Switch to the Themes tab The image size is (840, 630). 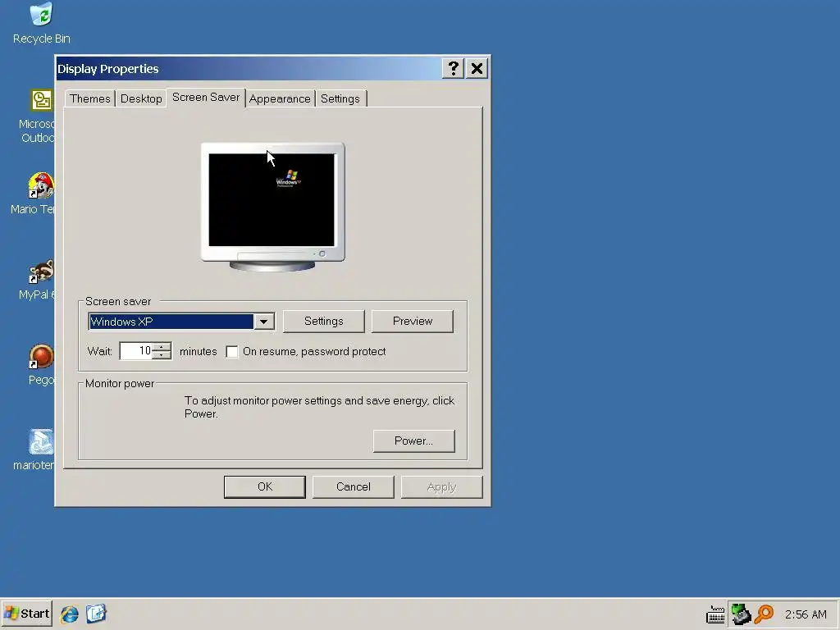tap(89, 98)
